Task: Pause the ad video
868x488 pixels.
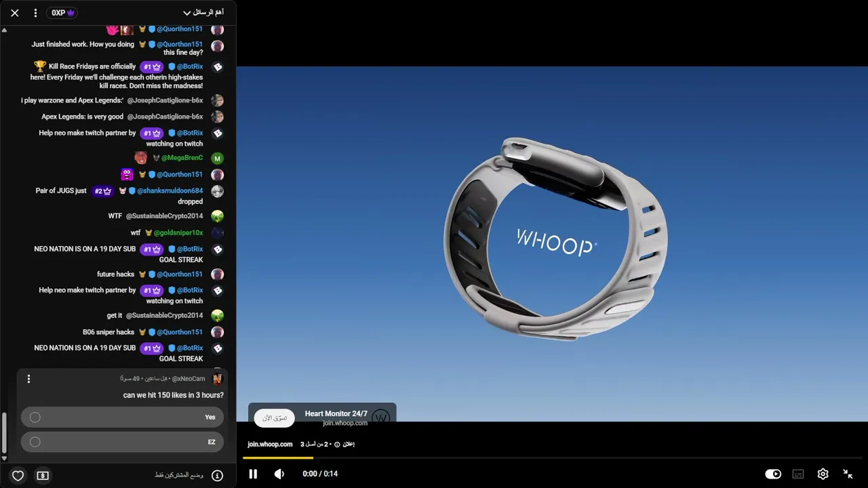Action: pyautogui.click(x=253, y=474)
